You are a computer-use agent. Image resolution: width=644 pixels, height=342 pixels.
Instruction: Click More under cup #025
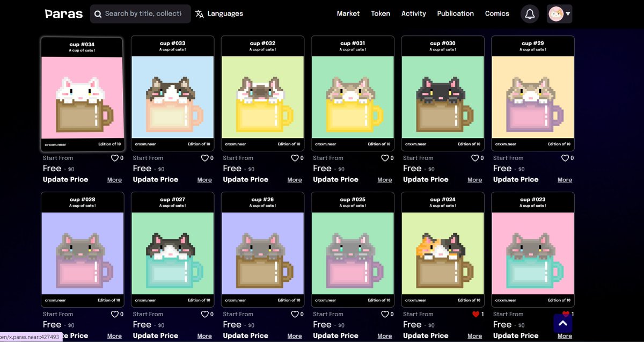(x=385, y=336)
